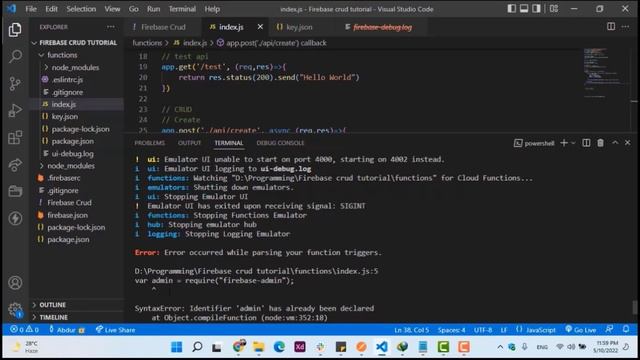Image resolution: width=640 pixels, height=360 pixels.
Task: Open the Live Share activity bar icon
Action: tap(15, 164)
